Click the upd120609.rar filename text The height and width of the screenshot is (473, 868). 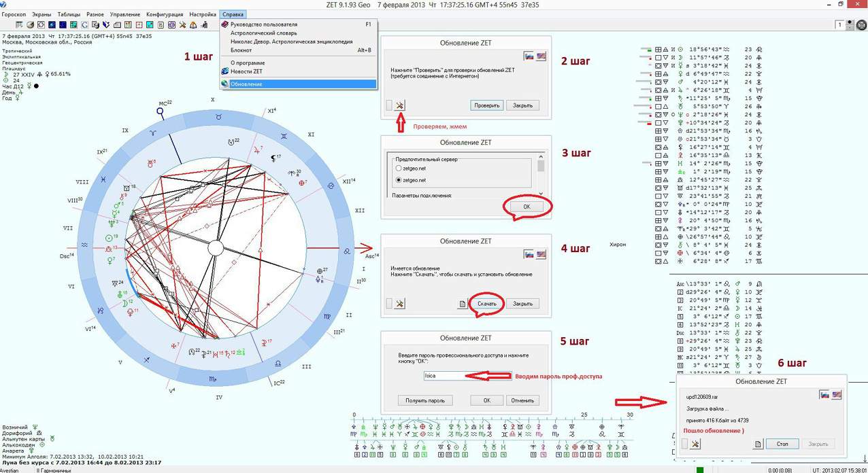coord(703,397)
